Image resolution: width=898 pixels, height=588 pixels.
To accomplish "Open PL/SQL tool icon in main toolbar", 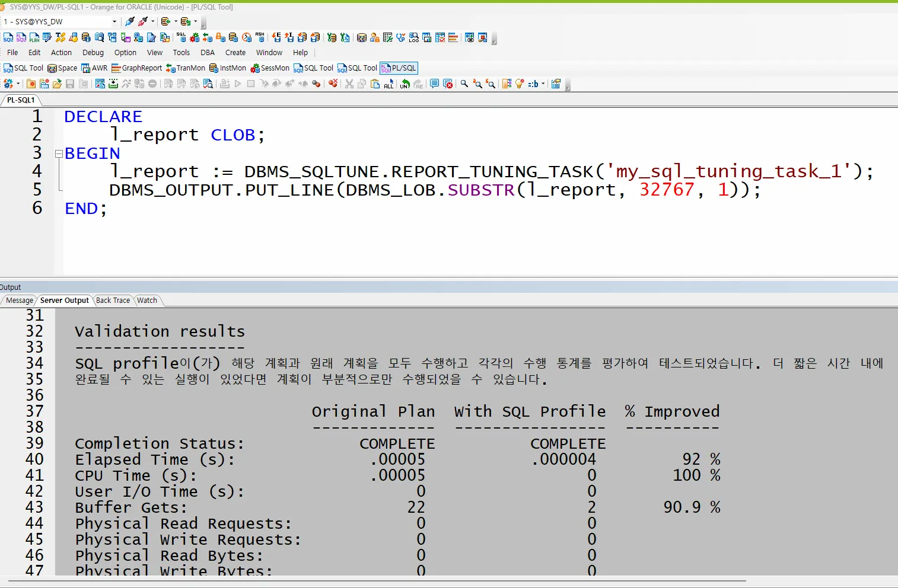I will pos(21,37).
